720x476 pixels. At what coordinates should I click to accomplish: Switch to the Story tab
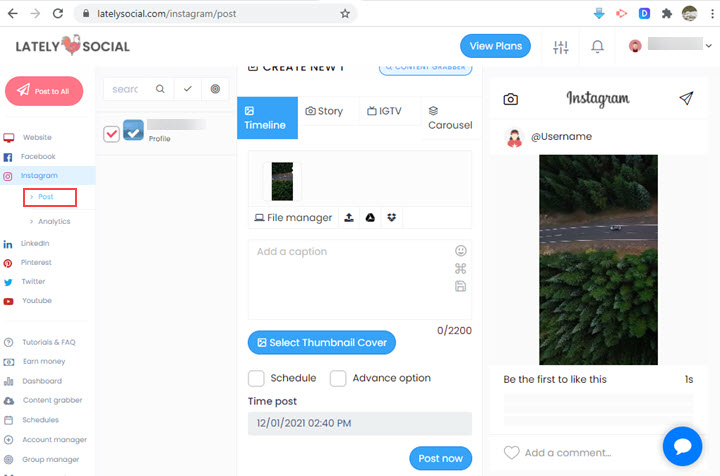(325, 111)
